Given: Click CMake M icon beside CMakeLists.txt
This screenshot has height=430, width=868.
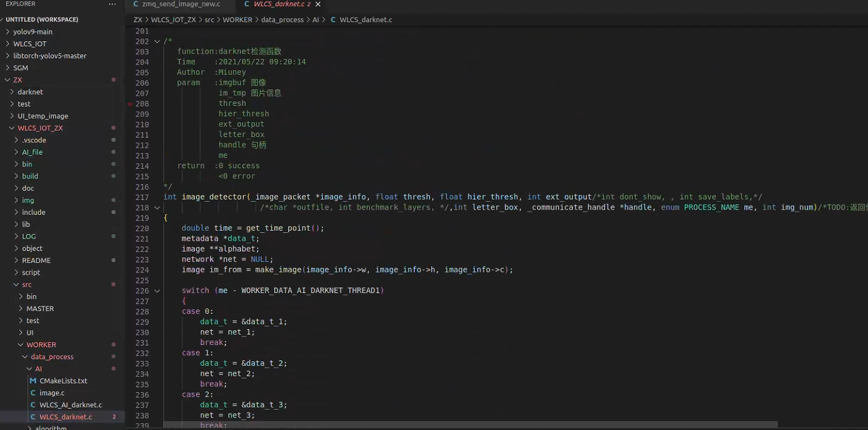Looking at the screenshot, I should 33,381.
